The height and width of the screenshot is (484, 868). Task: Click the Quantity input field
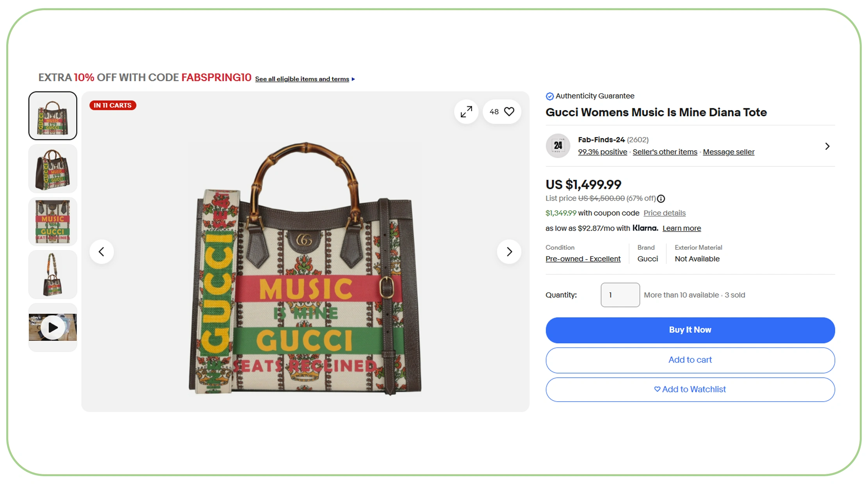[620, 295]
